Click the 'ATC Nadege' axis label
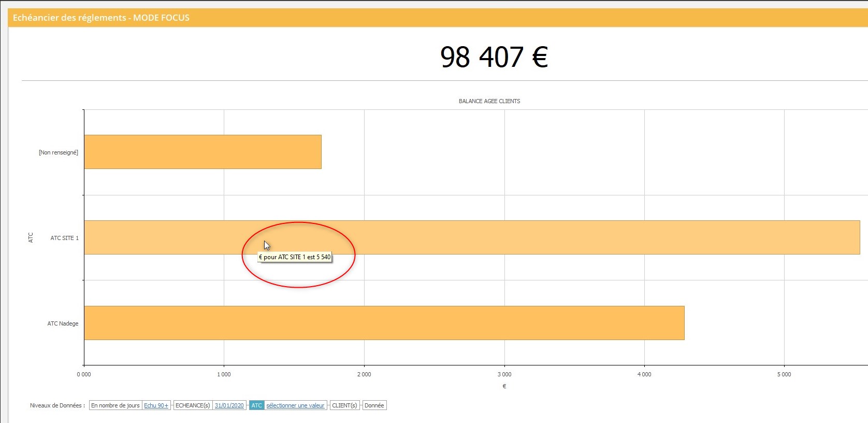This screenshot has height=423, width=868. coord(63,323)
